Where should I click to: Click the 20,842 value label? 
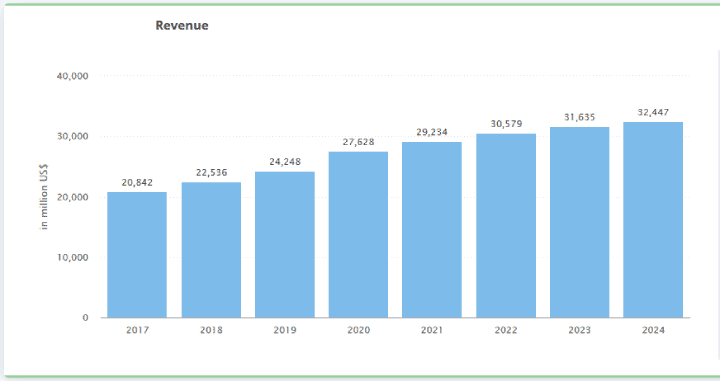point(137,183)
